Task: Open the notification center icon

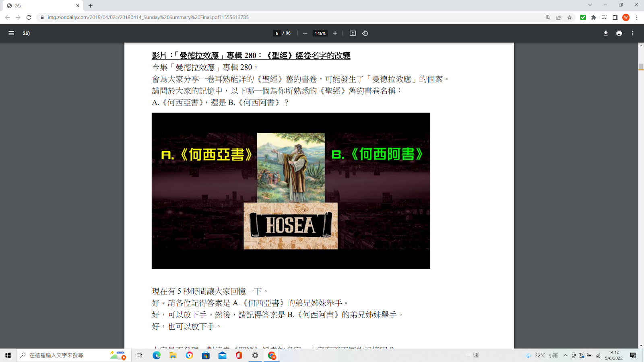Action: tap(633, 355)
